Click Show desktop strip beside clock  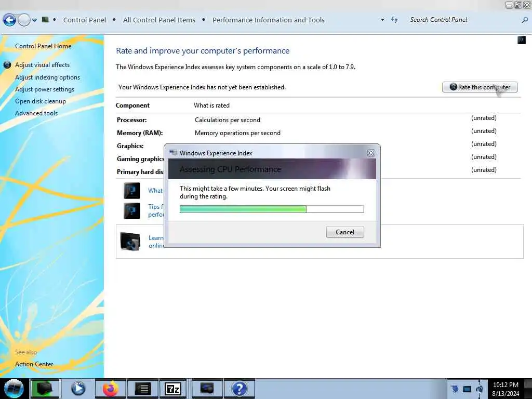point(528,389)
